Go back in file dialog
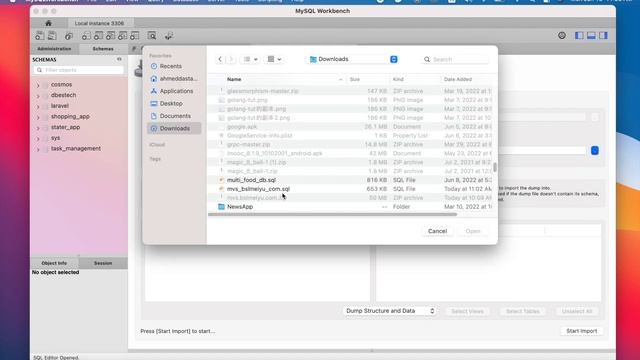Image resolution: width=640 pixels, height=360 pixels. (x=220, y=59)
